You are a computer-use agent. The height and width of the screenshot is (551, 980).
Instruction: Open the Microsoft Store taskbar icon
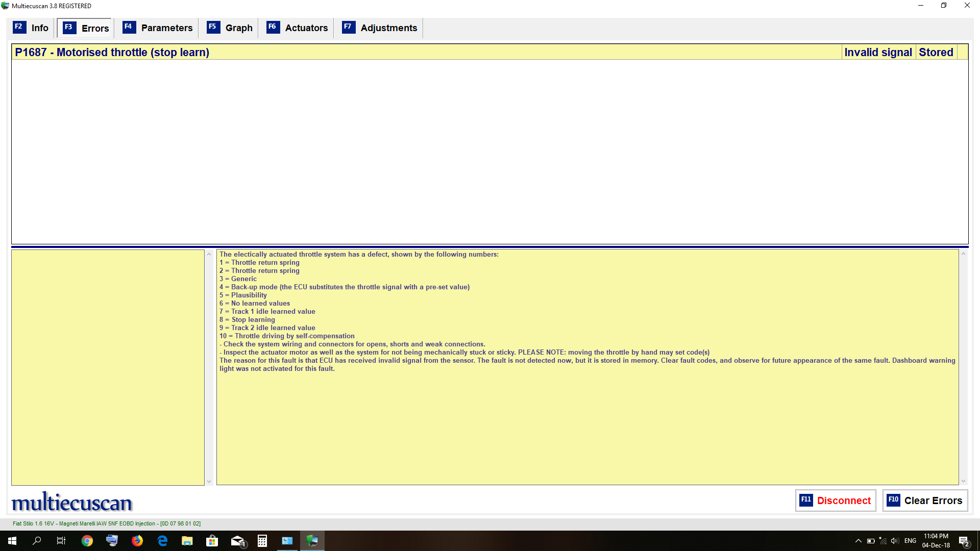[212, 541]
